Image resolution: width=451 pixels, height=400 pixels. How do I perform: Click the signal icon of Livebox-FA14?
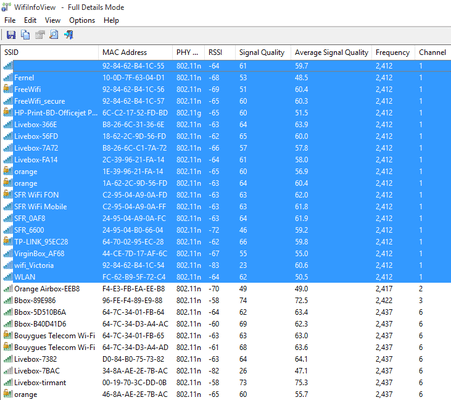click(8, 160)
